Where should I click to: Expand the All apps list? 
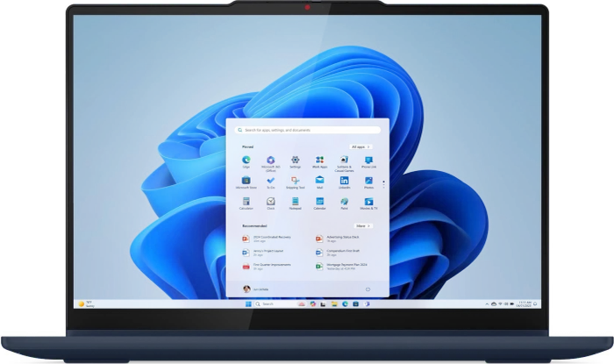click(361, 146)
